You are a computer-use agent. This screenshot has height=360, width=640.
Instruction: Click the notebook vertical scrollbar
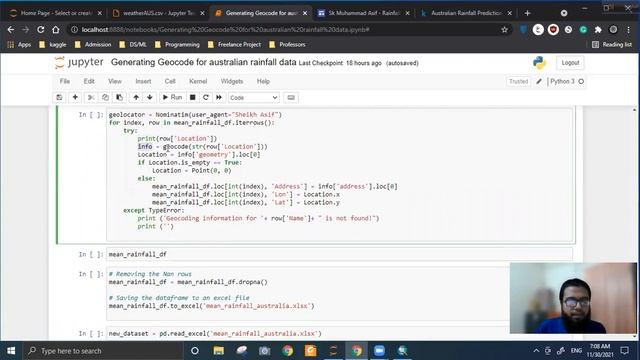click(x=634, y=223)
